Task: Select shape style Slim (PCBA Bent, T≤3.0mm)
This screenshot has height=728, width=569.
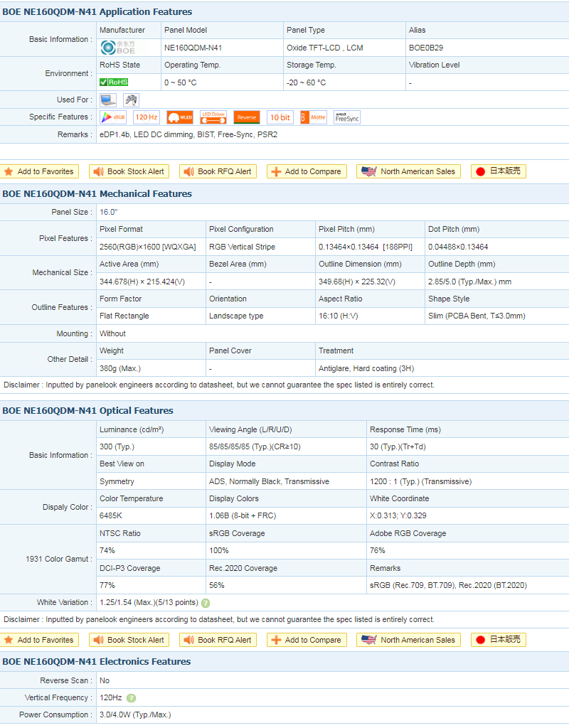Action: tap(477, 316)
